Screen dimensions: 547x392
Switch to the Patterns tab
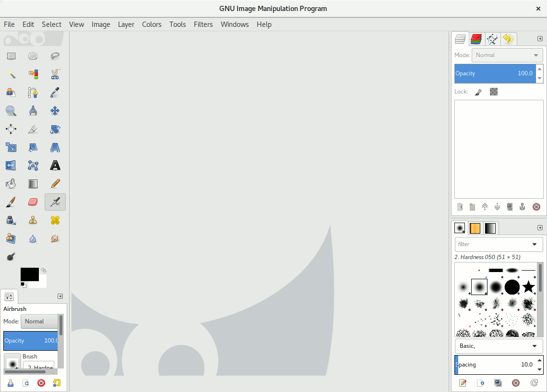click(x=475, y=228)
